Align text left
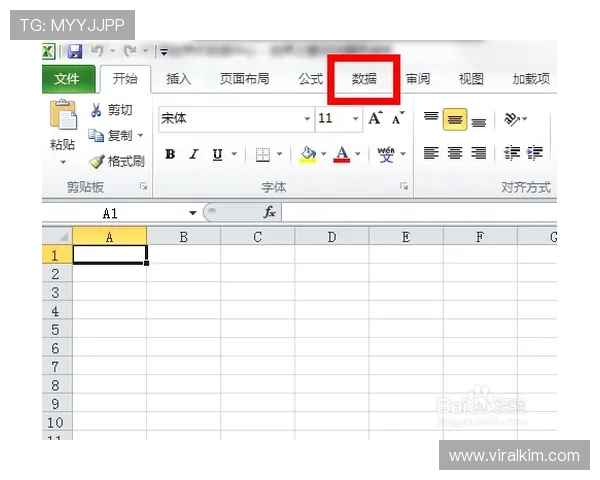Viewport: 600px width, 480px height. [431, 153]
